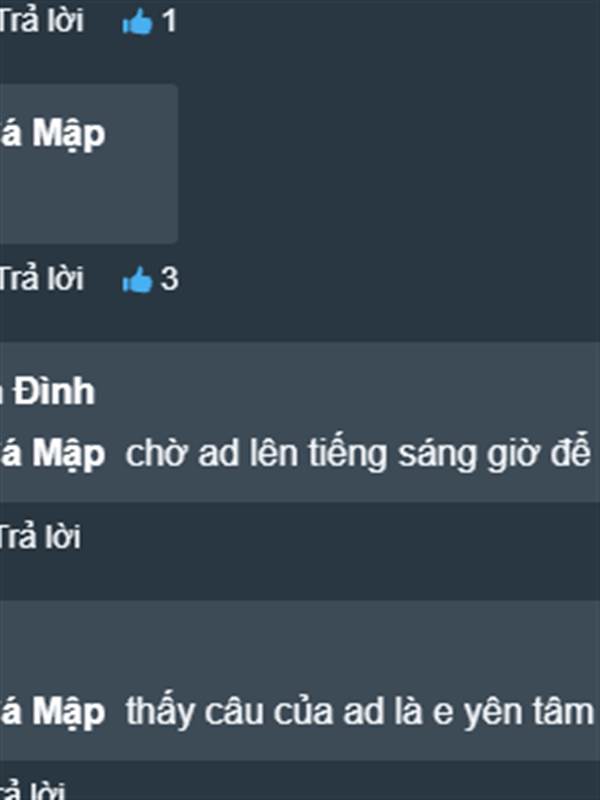Open Đình's profile from the commenter name
The image size is (600, 800).
(x=47, y=392)
